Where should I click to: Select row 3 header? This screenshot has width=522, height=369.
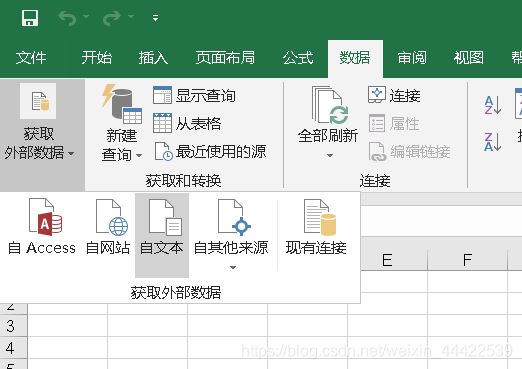point(13,326)
